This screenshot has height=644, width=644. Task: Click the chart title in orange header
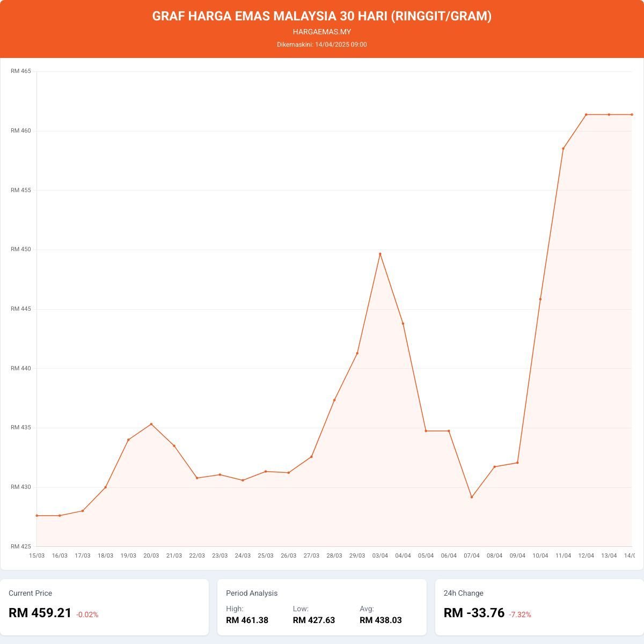[322, 16]
